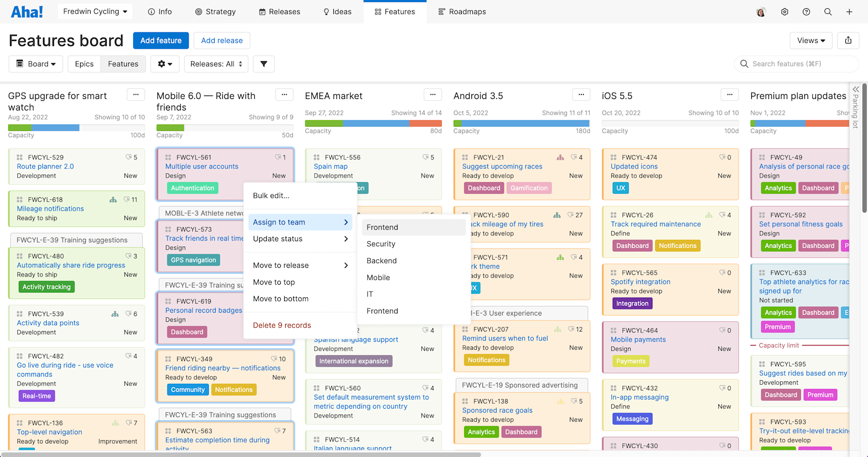Select Security in the Assign to team submenu
This screenshot has height=457, width=868.
(x=381, y=244)
